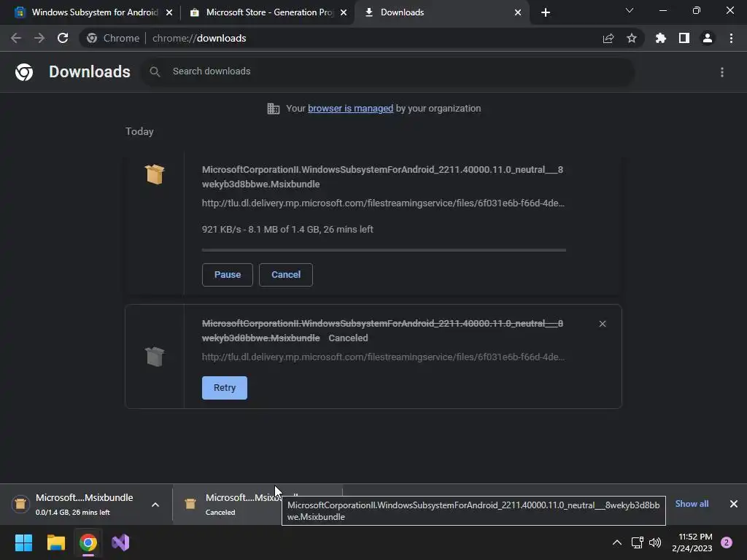Click the 'Canceled' status label in list
The image size is (747, 560).
348,338
